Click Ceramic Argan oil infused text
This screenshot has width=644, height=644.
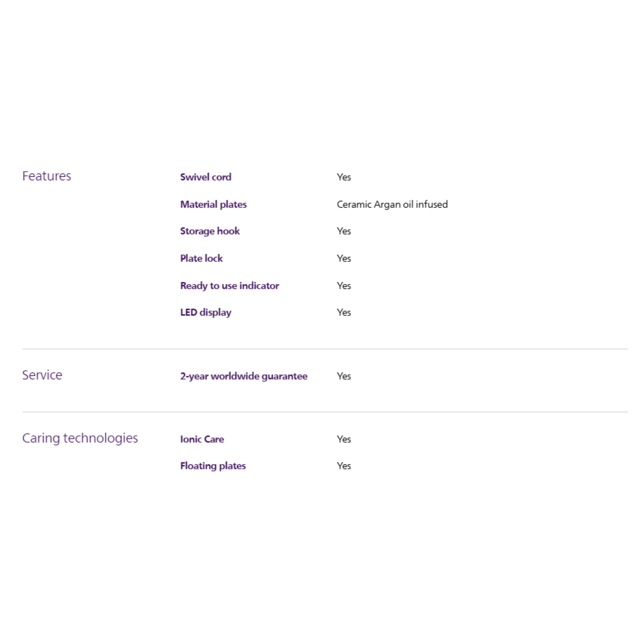(x=392, y=204)
